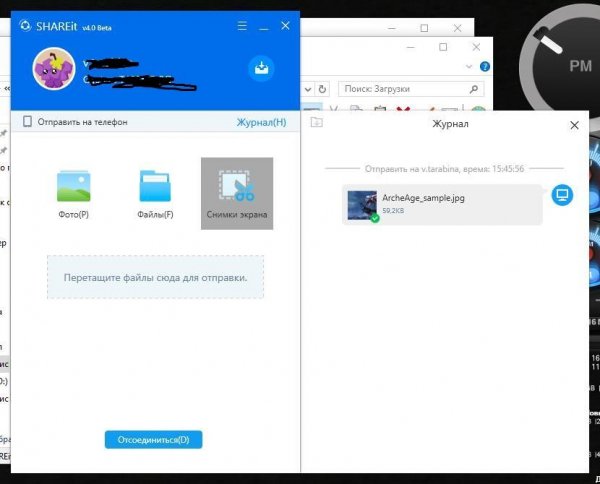The height and width of the screenshot is (484, 600).
Task: Close the Журнал panel
Action: coord(574,125)
